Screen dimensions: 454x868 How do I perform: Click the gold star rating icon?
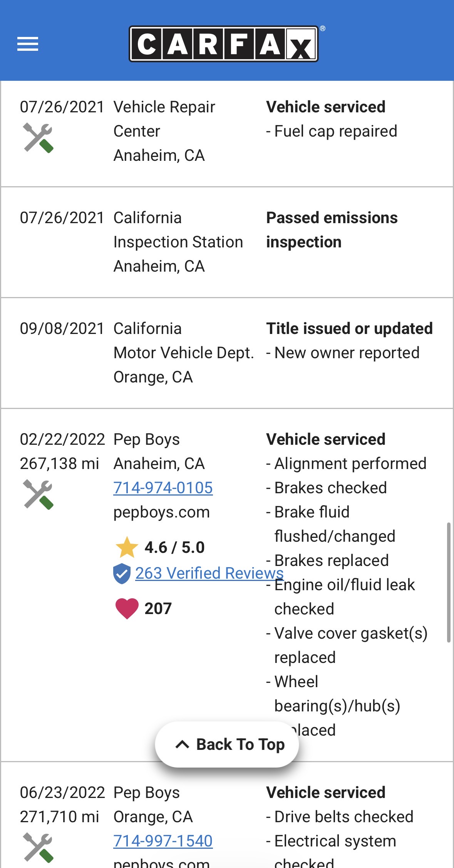[127, 548]
